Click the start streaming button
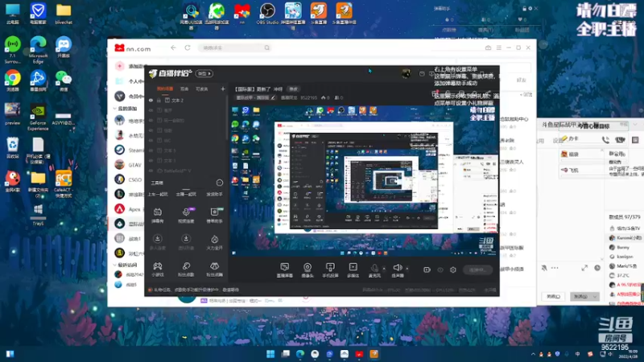This screenshot has width=644, height=362. click(477, 269)
